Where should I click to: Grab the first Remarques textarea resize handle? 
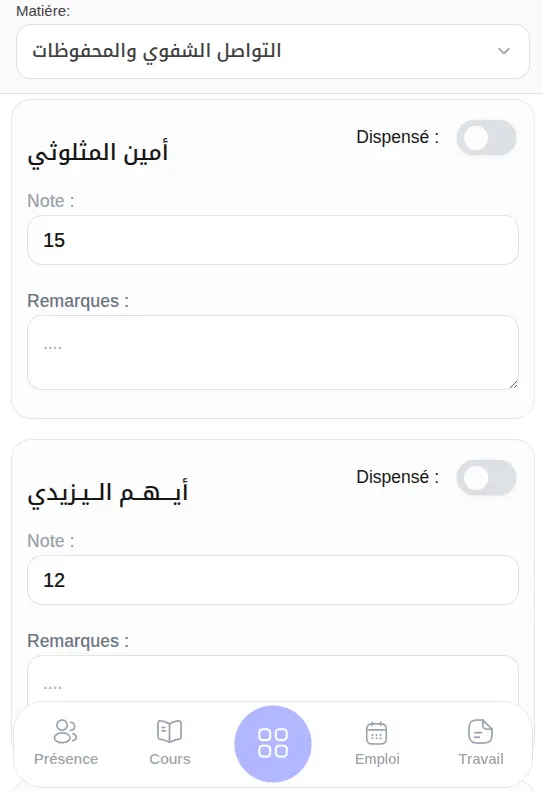coord(513,384)
